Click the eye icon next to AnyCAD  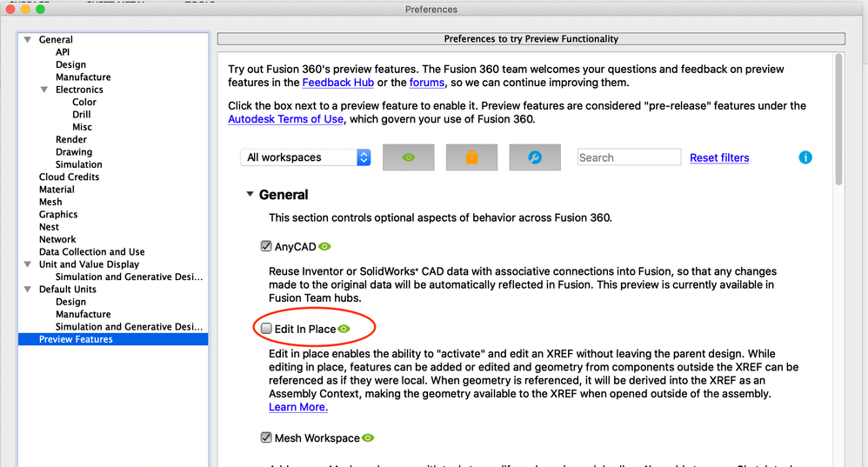[x=325, y=247]
